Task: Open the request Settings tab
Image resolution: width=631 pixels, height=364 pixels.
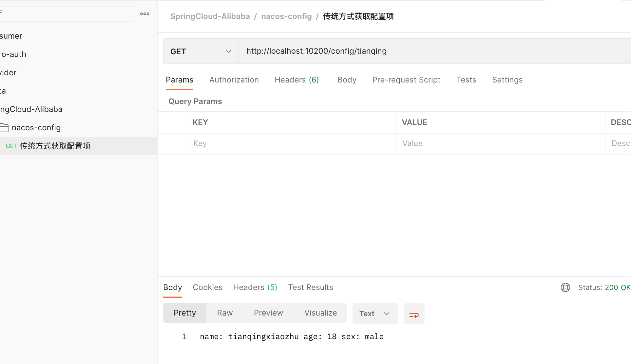Action: [x=507, y=80]
